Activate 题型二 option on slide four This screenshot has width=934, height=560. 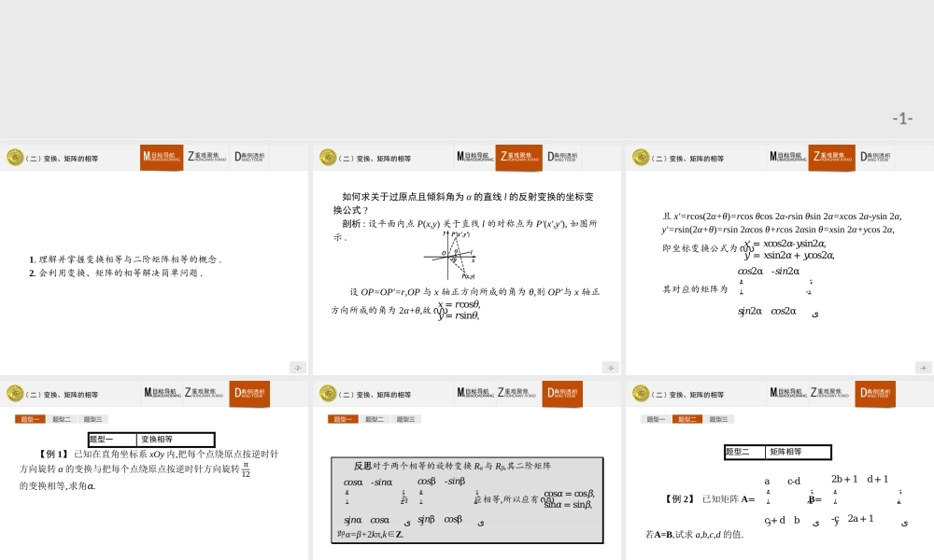(62, 418)
